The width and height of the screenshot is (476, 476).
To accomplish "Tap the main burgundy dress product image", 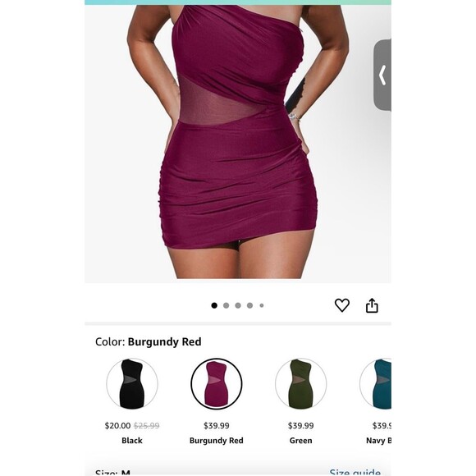I will pos(238,144).
